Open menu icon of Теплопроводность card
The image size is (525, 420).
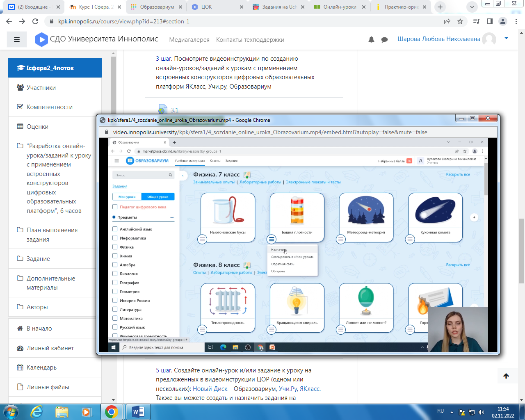point(202,329)
